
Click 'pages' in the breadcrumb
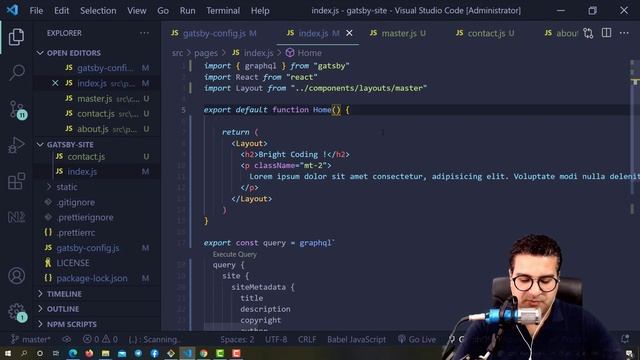pos(206,53)
